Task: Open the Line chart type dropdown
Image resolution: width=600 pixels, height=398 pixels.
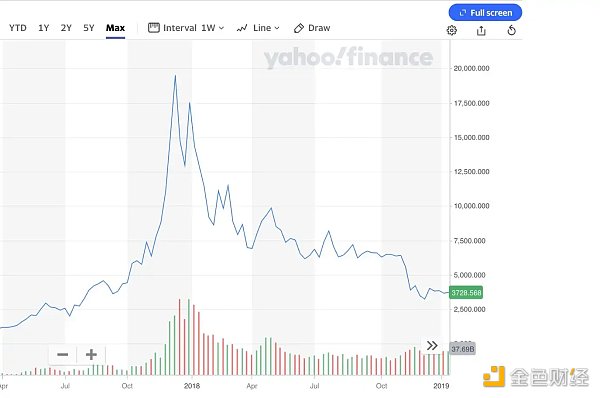Action: [x=258, y=28]
